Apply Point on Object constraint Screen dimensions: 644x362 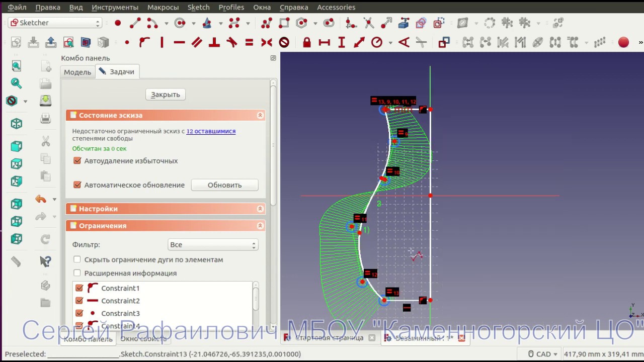point(144,43)
